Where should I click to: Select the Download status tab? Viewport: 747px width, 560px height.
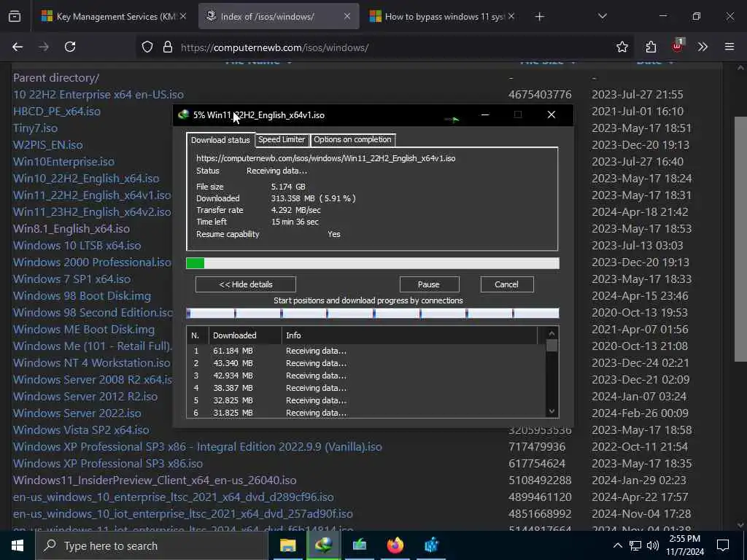220,139
